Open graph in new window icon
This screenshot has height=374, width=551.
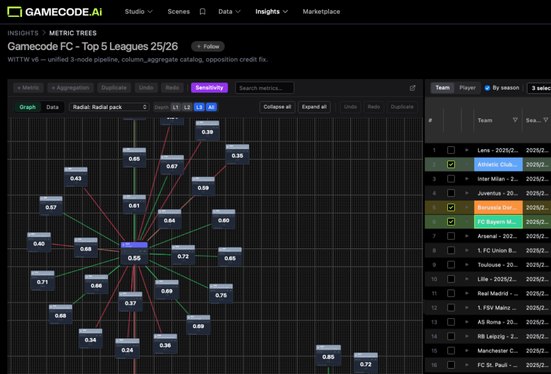(413, 88)
